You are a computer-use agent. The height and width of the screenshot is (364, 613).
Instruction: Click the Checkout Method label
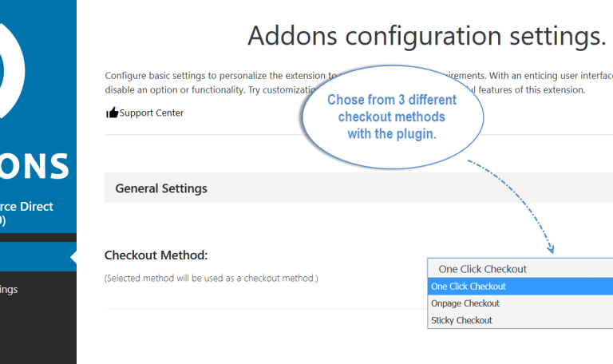(156, 255)
